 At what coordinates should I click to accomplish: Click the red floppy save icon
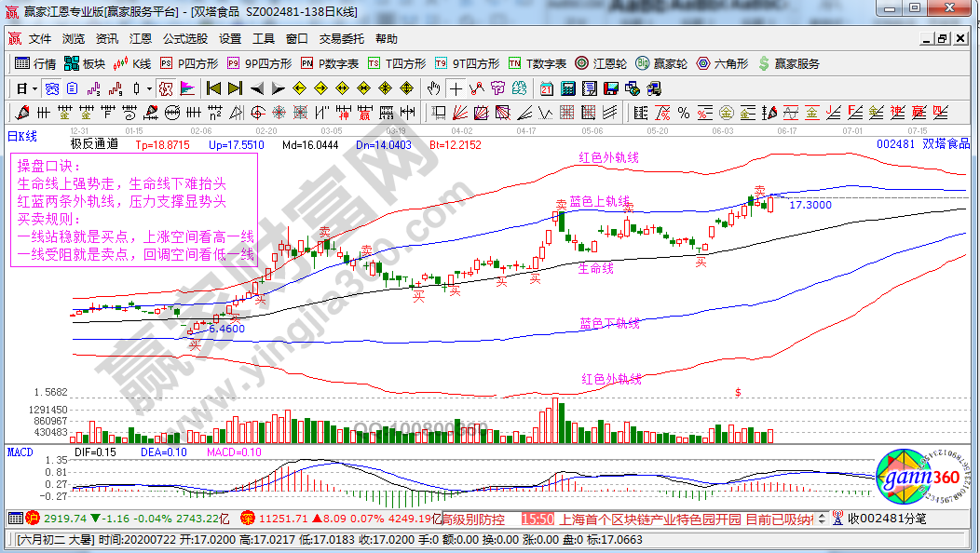[611, 89]
